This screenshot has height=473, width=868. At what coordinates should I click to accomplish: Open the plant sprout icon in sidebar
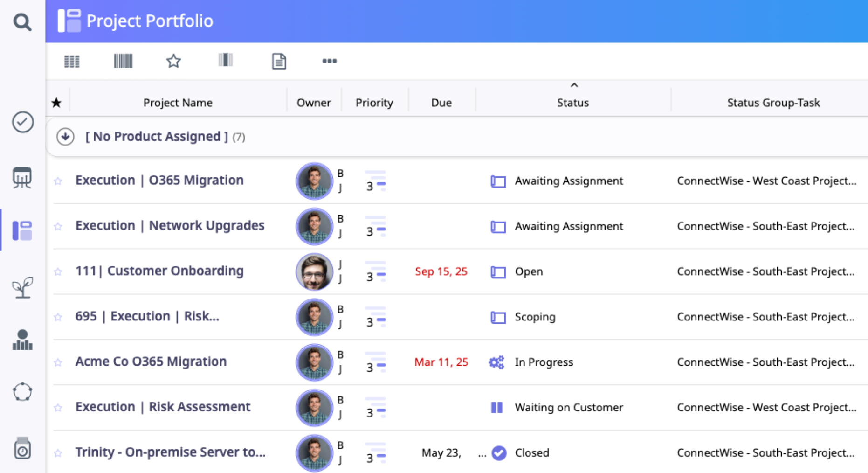tap(22, 287)
